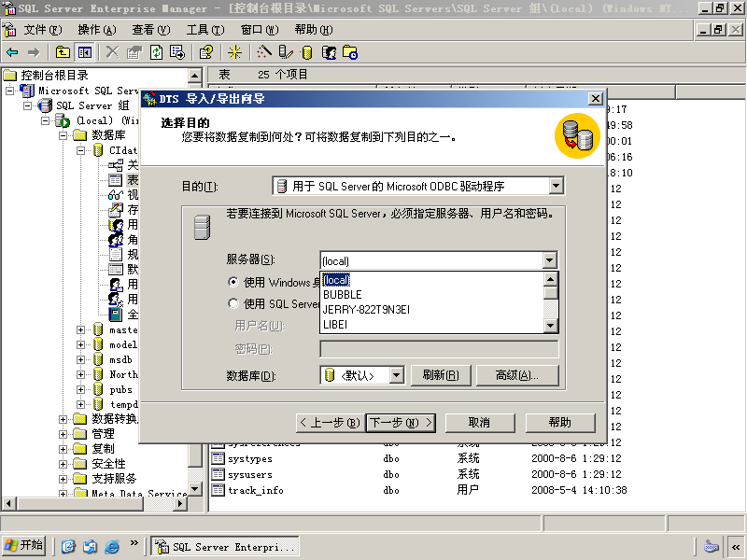Click the Help question mark toolbar icon
Screen dimensions: 747x560
coord(206,52)
